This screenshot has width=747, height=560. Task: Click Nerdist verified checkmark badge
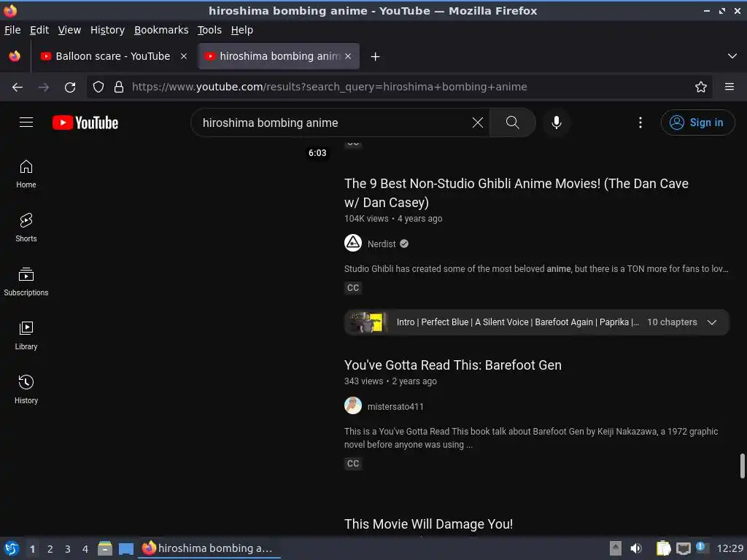pyautogui.click(x=404, y=244)
